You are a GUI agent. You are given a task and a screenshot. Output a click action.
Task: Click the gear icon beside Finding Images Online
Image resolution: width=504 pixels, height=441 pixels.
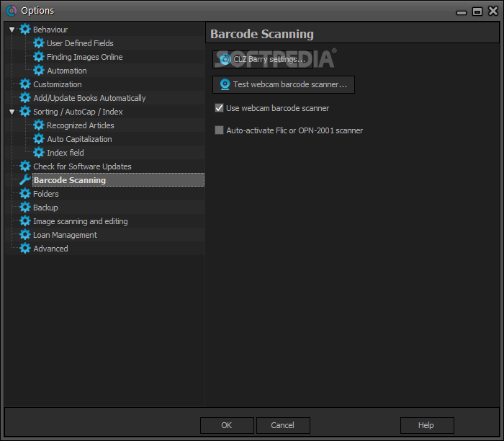39,57
